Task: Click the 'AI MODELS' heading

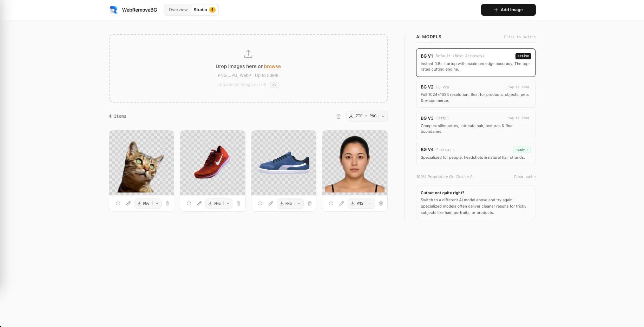Action: pos(429,37)
